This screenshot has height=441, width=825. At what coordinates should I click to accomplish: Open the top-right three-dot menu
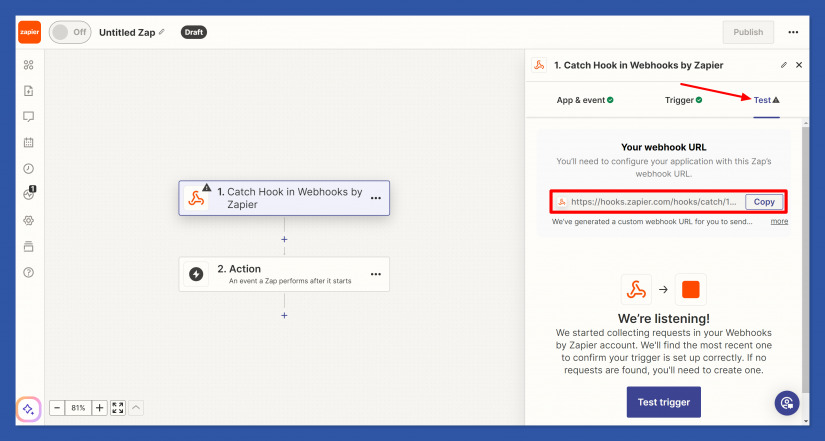[x=793, y=32]
